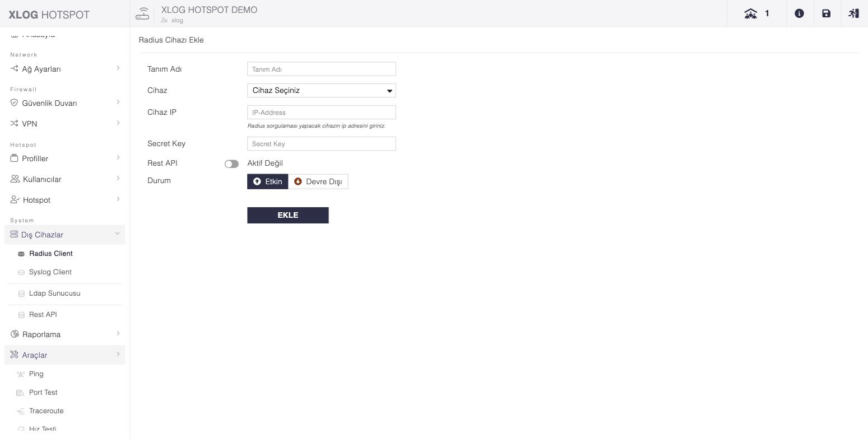Image resolution: width=868 pixels, height=439 pixels.
Task: Click the Kullanıcılar people icon
Action: click(x=15, y=179)
